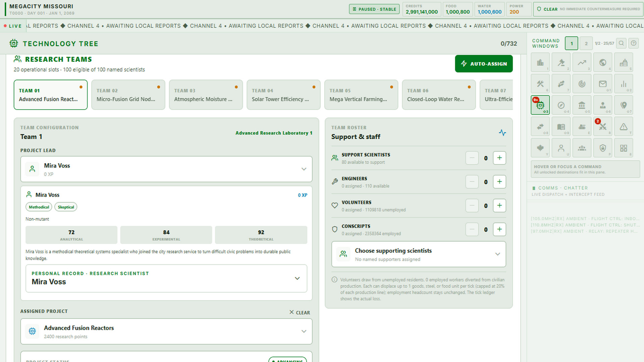Viewport: 644px width, 362px height.
Task: Open the globe command window
Action: (603, 62)
